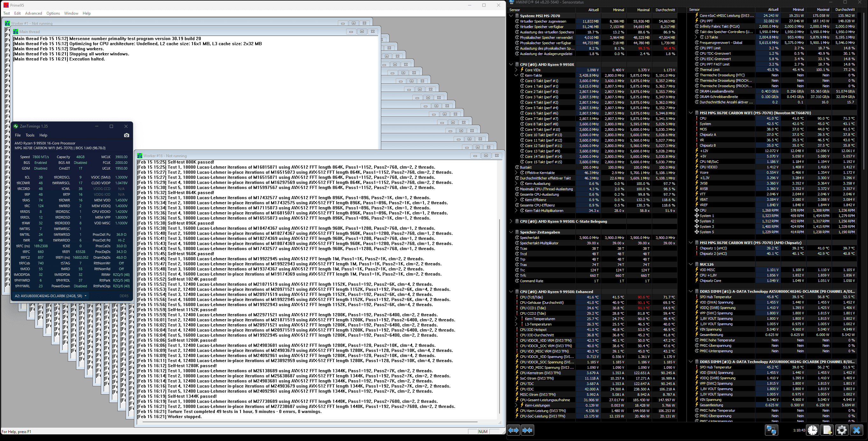The height and width of the screenshot is (441, 868).
Task: Open HWiNFO sensor settings gear icon
Action: coord(841,430)
